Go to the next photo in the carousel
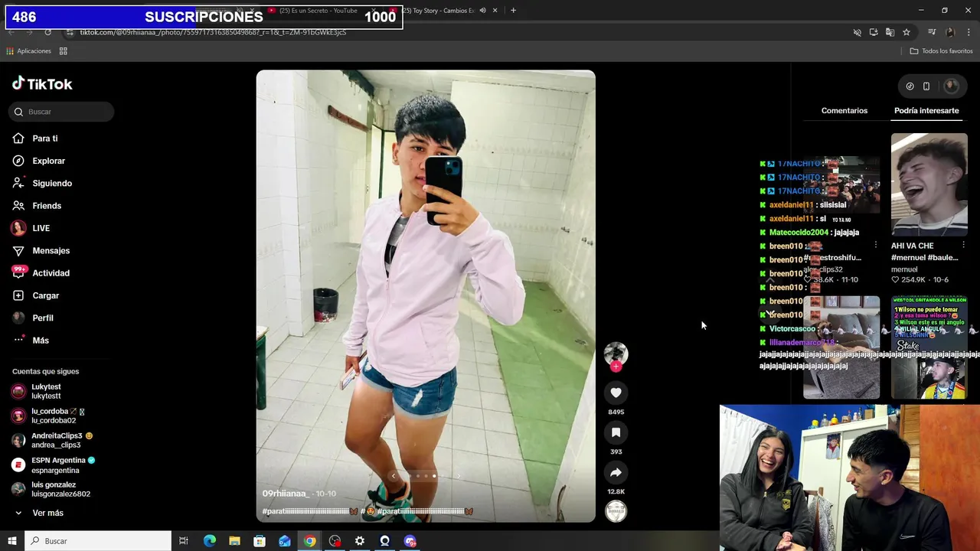The image size is (980, 551). click(459, 476)
